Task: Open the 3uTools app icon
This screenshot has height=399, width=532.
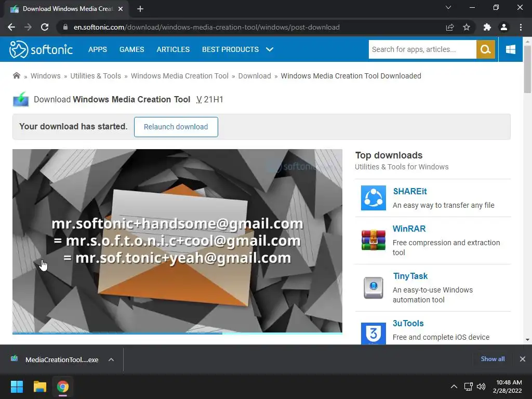Action: click(373, 334)
